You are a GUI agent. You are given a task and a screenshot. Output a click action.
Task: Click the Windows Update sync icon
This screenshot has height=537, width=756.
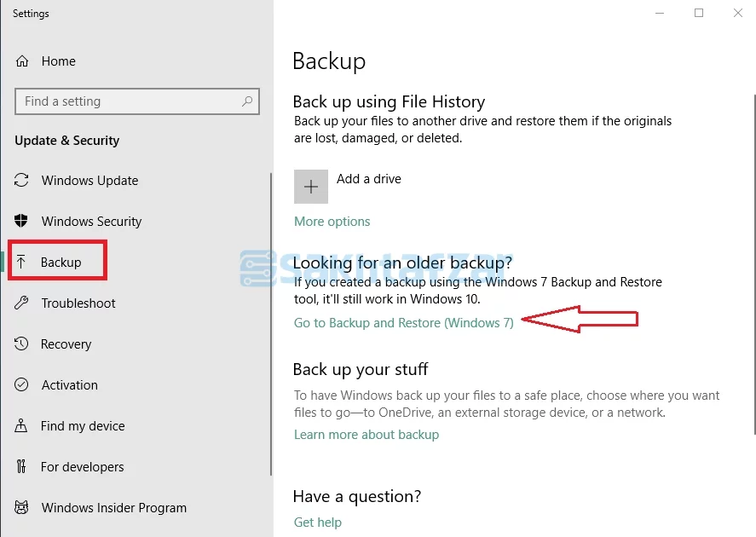(x=22, y=181)
